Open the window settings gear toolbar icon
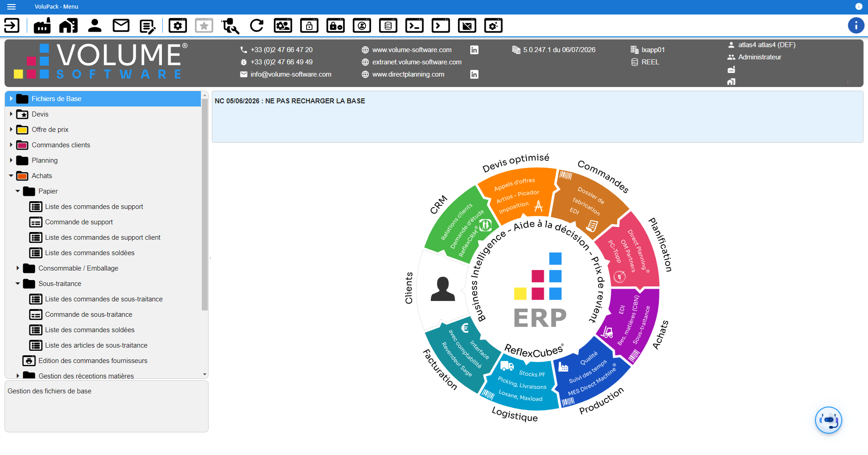868x455 pixels. pos(178,26)
